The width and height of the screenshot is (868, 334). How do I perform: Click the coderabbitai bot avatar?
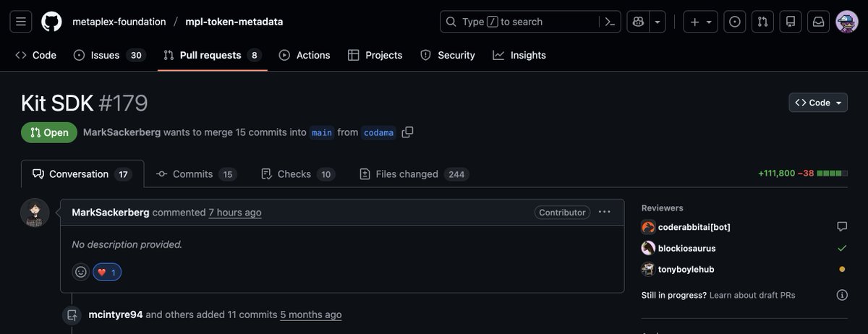tap(648, 227)
